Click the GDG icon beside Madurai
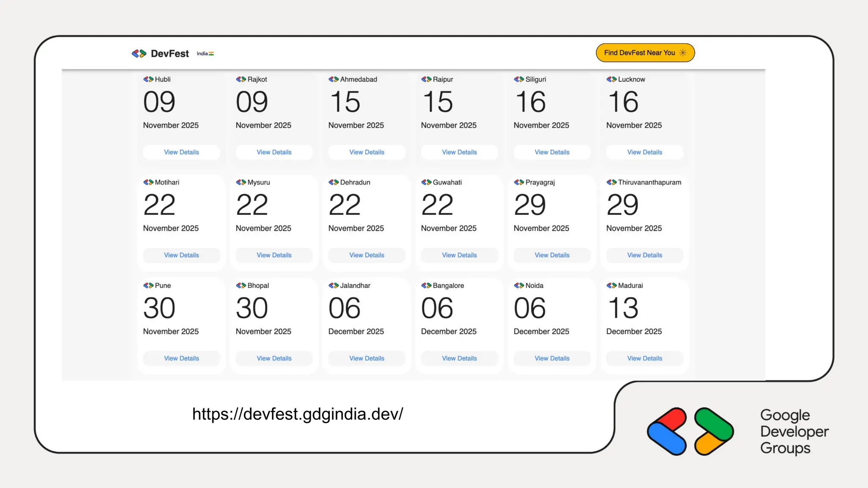The width and height of the screenshot is (868, 488). (x=612, y=286)
